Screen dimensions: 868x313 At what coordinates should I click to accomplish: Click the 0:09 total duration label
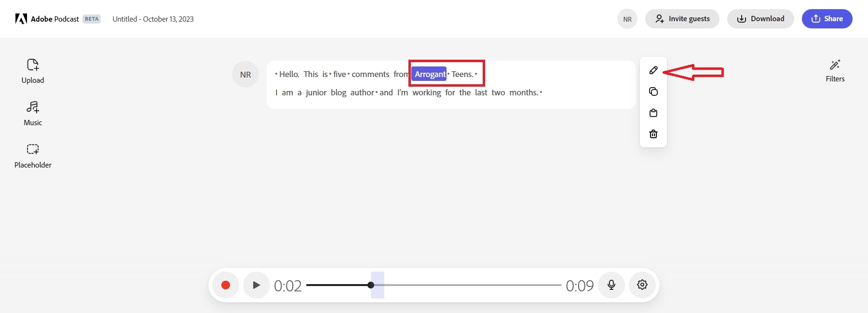pos(580,286)
